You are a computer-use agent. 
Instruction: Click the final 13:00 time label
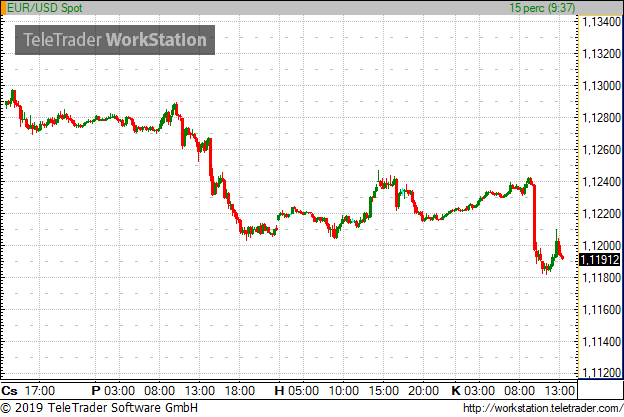tap(560, 391)
